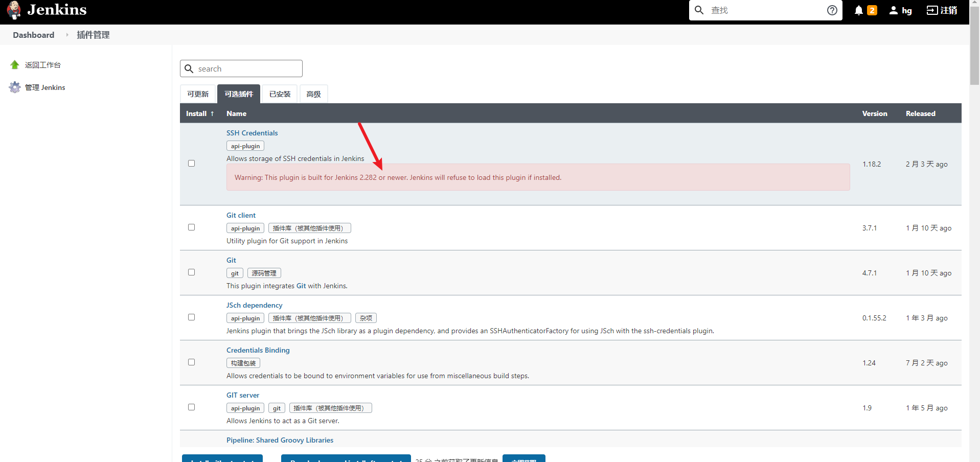Click the orange notification count badge

(872, 10)
